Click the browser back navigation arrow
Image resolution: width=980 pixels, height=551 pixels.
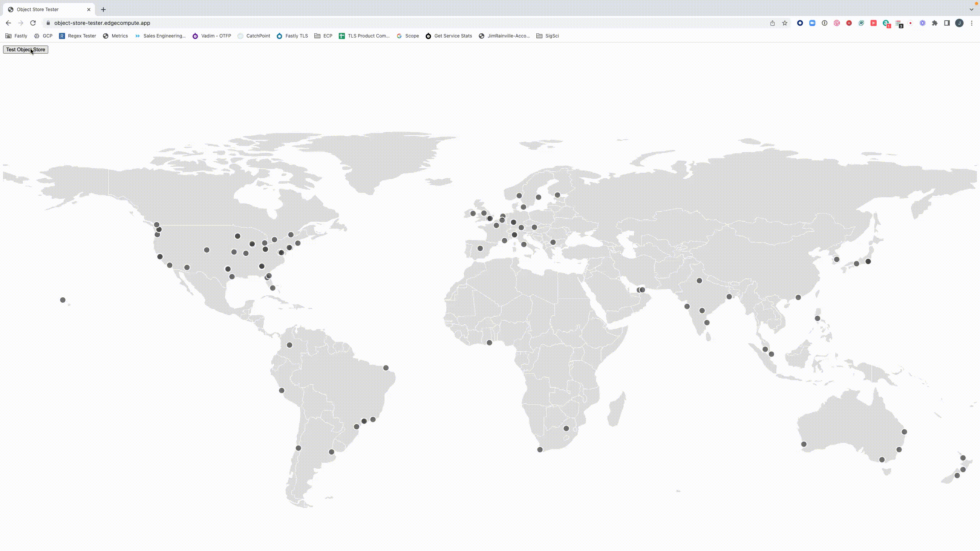[x=8, y=23]
